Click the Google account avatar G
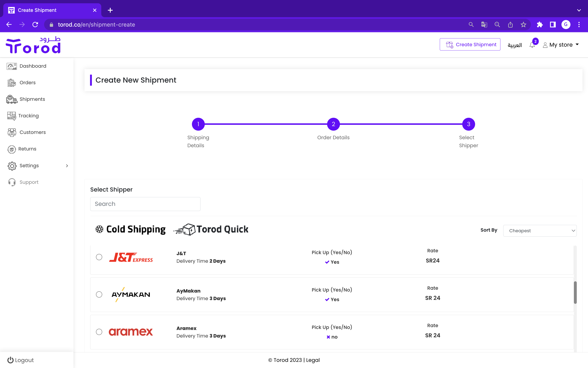The height and width of the screenshot is (368, 588). 566,25
